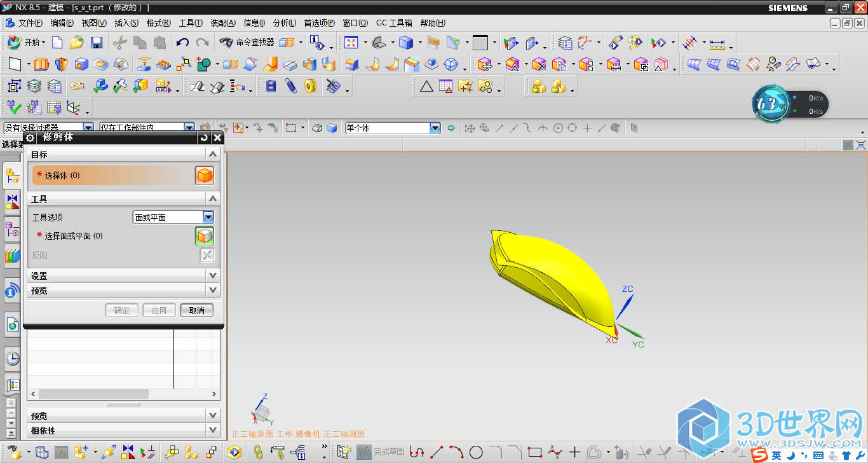Toggle the 反向 reverse direction button

[207, 255]
